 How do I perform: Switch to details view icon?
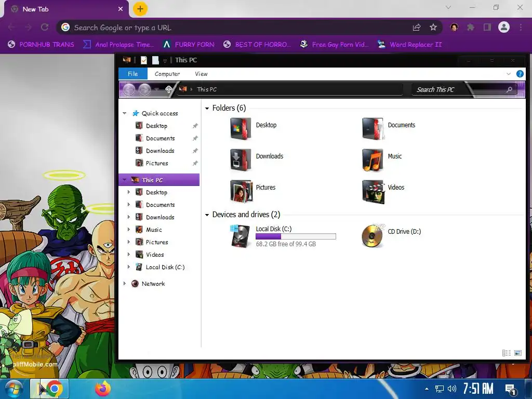tap(506, 353)
